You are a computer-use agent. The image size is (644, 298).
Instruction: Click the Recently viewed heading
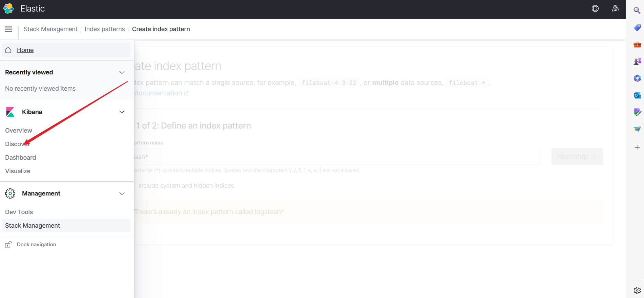[29, 72]
